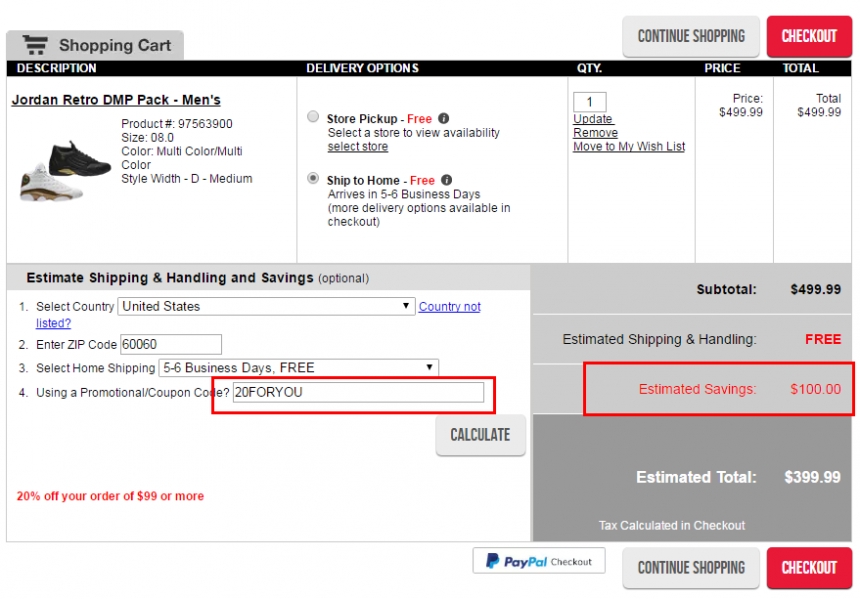This screenshot has height=599, width=860.
Task: Open the Select Country dropdown
Action: [x=266, y=306]
